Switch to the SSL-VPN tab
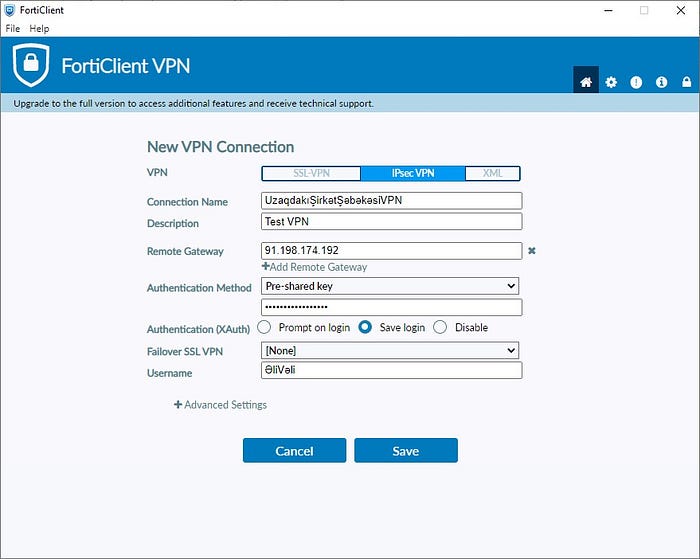 [311, 173]
